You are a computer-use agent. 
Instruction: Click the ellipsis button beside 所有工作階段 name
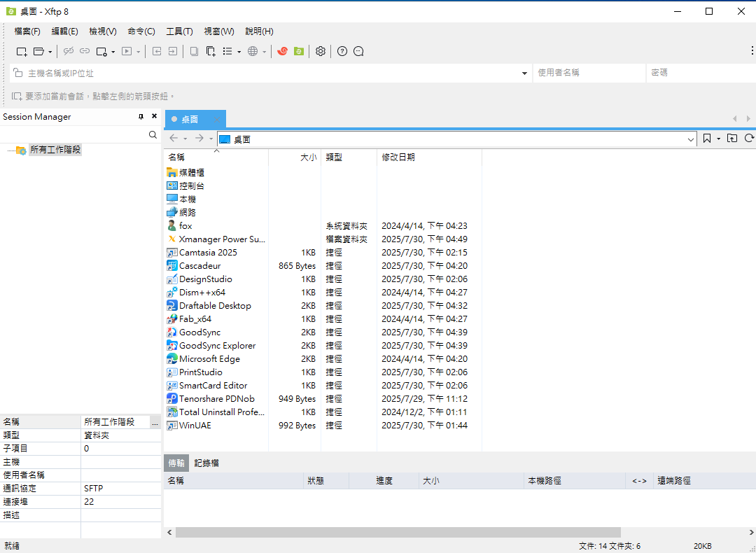click(155, 423)
